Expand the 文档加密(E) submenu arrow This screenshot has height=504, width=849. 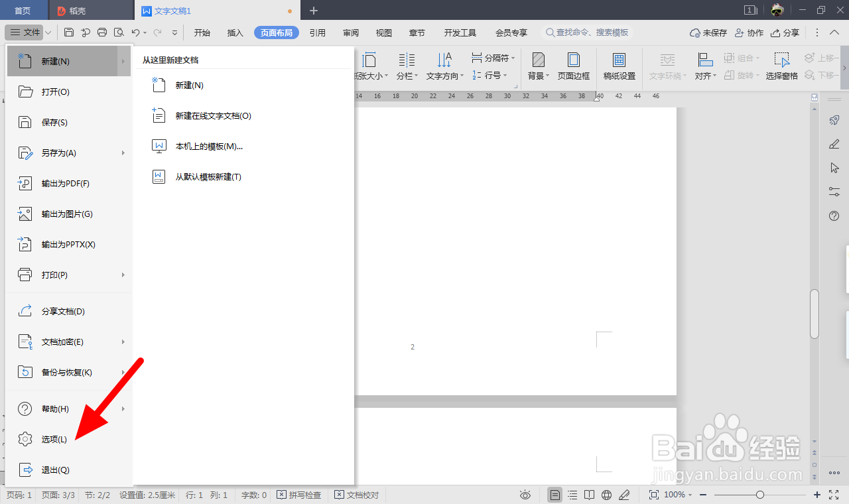pyautogui.click(x=123, y=342)
